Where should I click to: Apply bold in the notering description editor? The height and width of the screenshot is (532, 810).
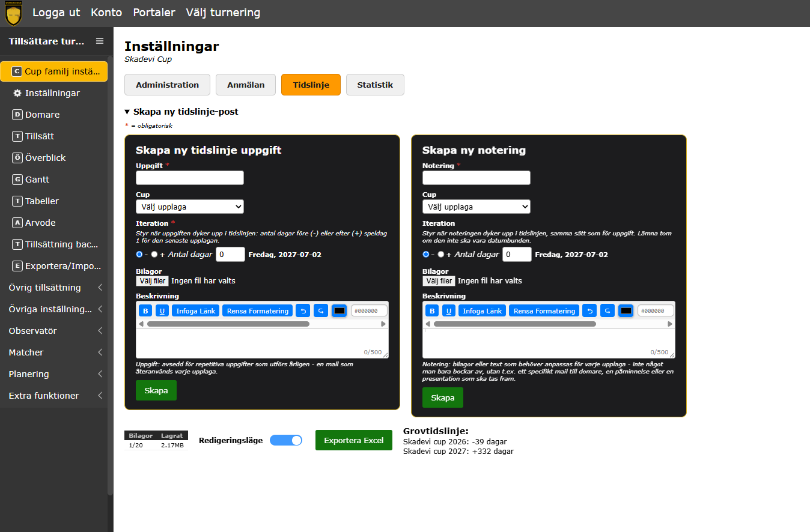tap(431, 310)
